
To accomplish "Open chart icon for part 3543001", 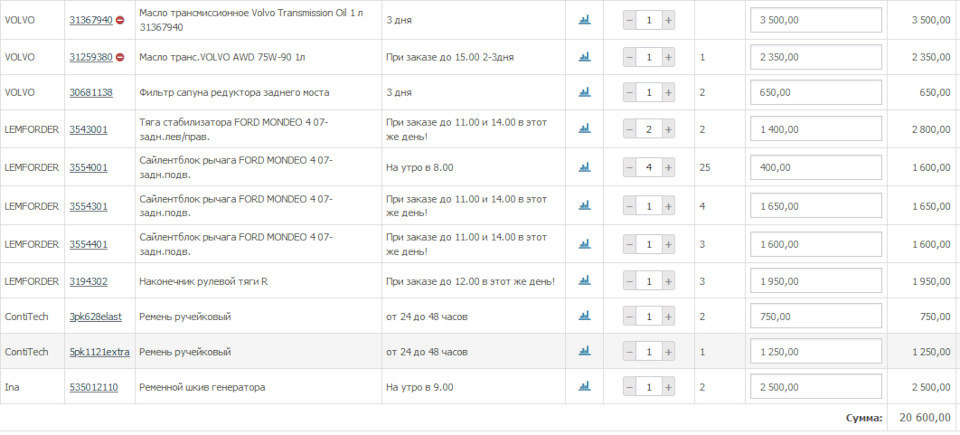I will point(585,129).
